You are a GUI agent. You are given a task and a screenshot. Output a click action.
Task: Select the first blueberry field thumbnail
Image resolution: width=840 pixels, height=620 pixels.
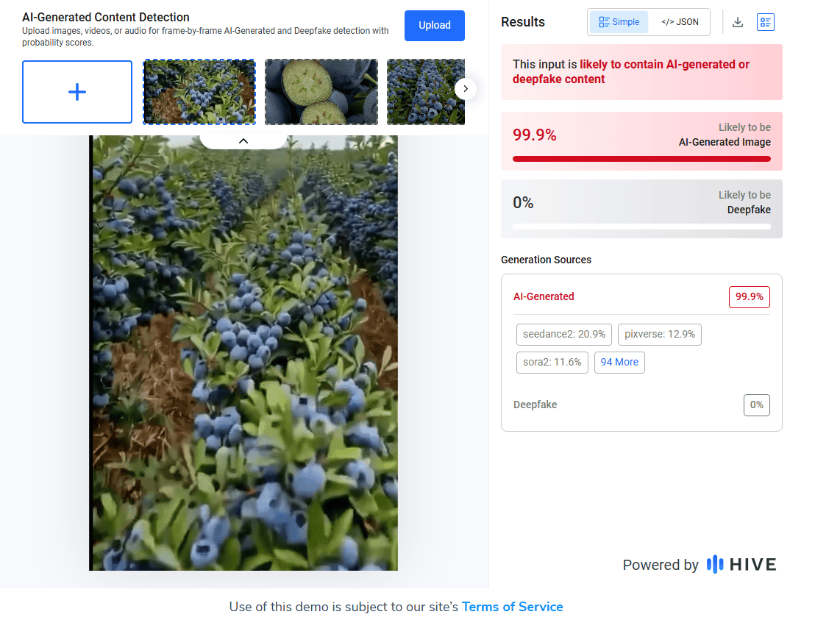pyautogui.click(x=199, y=92)
